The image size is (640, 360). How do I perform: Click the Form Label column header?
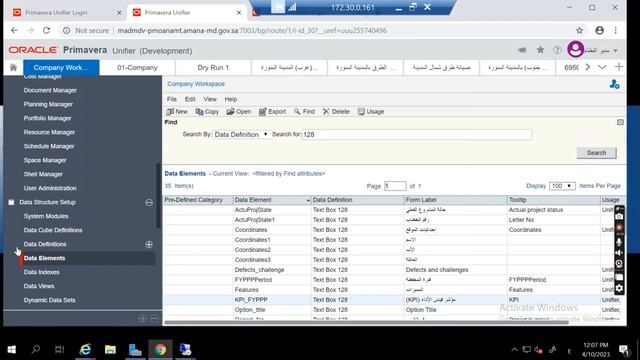pyautogui.click(x=455, y=200)
